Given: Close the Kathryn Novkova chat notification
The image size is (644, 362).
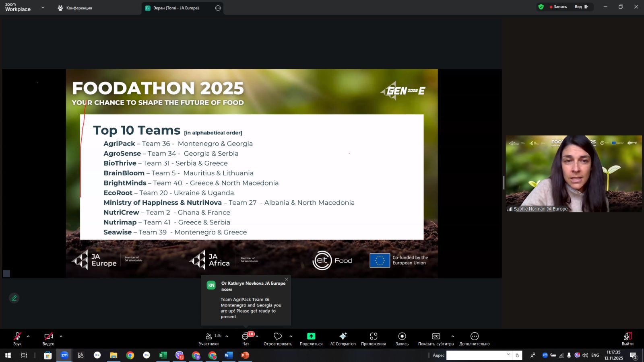Looking at the screenshot, I should [x=287, y=279].
